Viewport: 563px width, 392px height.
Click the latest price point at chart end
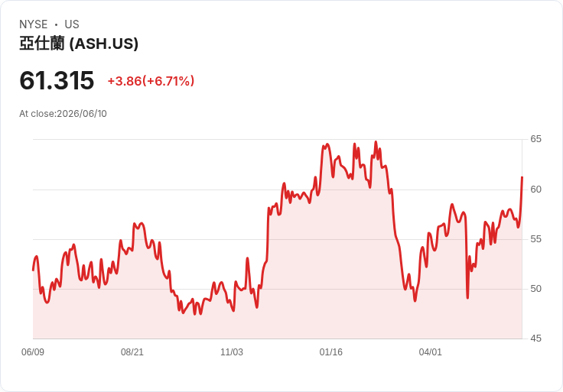pos(522,177)
